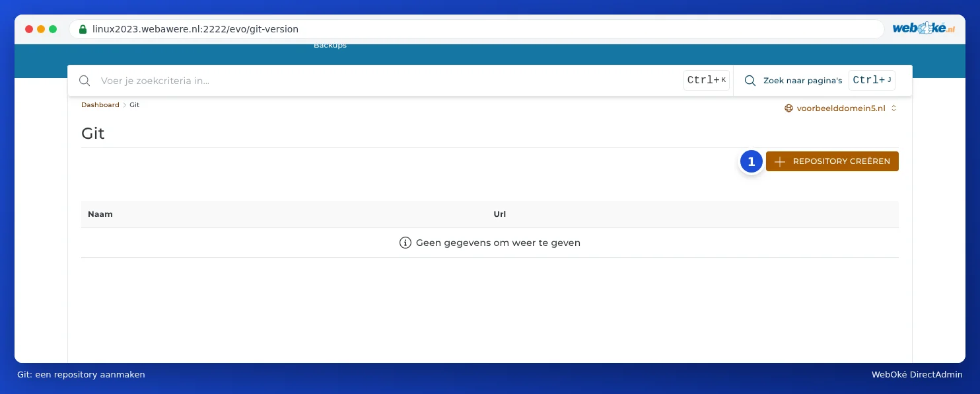Sort the table by Url column
The height and width of the screenshot is (394, 980).
(x=500, y=214)
